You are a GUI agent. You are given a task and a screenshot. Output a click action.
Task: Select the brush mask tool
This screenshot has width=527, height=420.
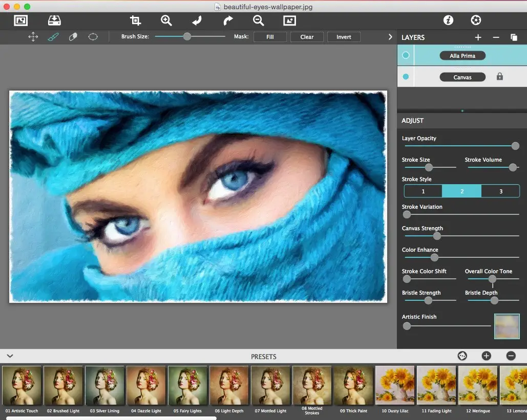53,37
